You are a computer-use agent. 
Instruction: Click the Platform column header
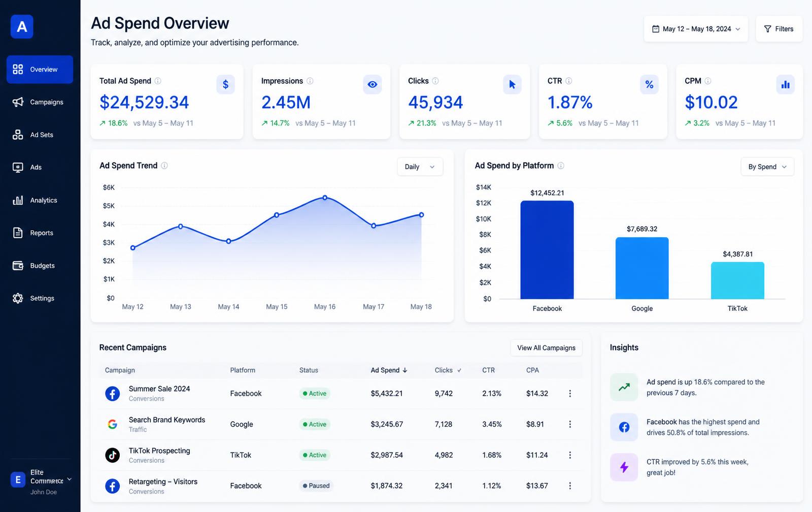point(243,370)
